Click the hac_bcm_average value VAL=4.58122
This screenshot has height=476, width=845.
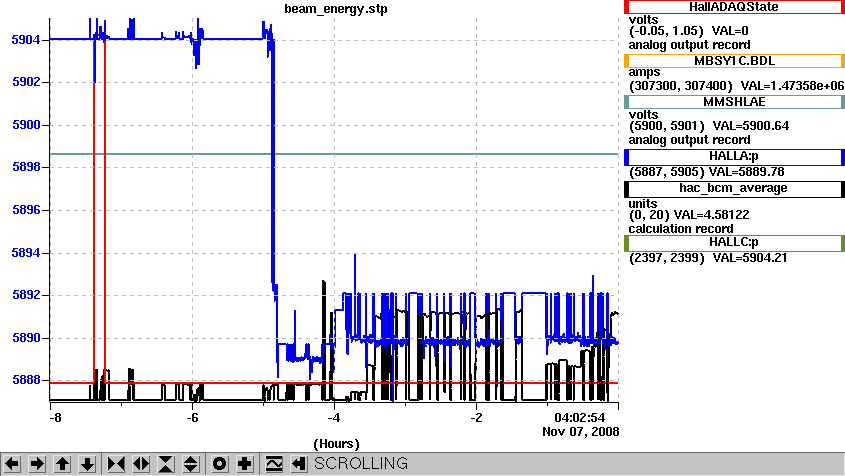[x=711, y=215]
